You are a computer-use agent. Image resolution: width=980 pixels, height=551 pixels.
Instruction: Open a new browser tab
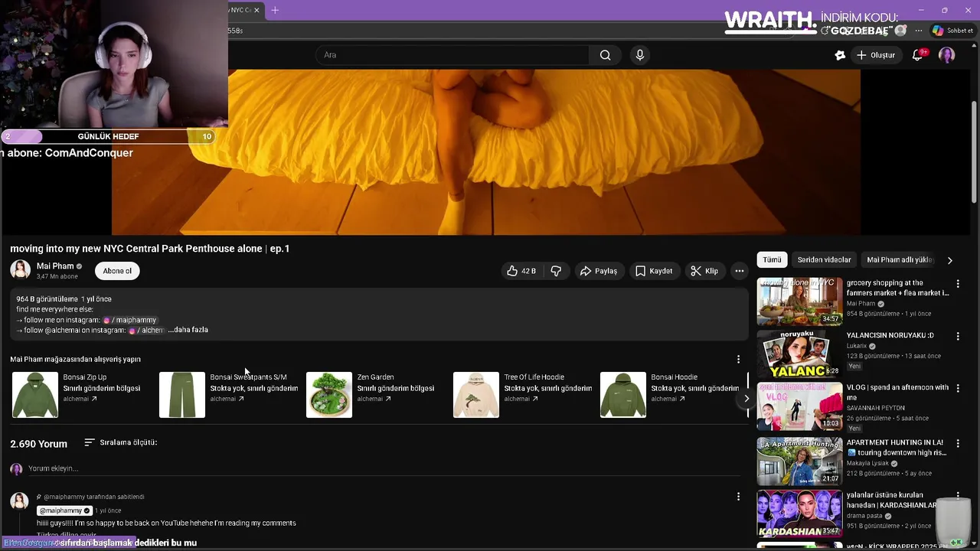(275, 10)
